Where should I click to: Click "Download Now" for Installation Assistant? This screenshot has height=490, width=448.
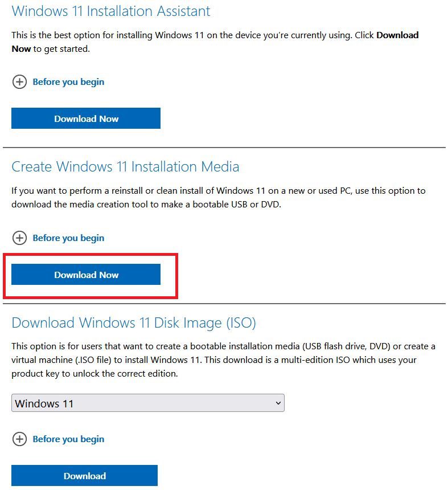point(86,118)
